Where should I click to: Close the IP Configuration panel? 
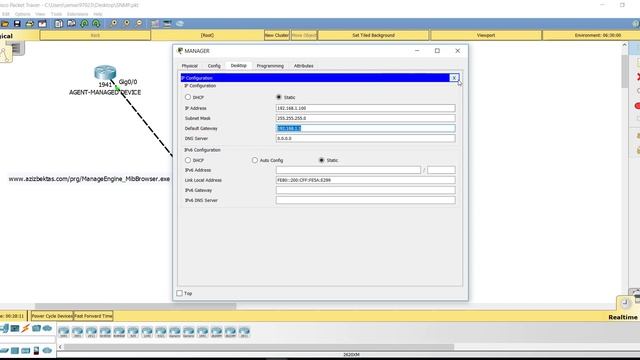coord(454,78)
